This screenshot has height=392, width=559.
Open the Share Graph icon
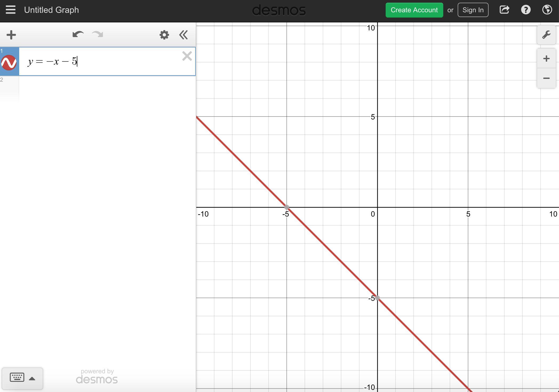504,10
